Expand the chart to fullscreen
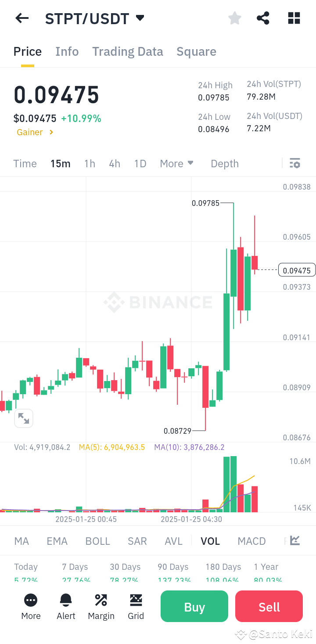The height and width of the screenshot is (644, 316). tap(24, 418)
